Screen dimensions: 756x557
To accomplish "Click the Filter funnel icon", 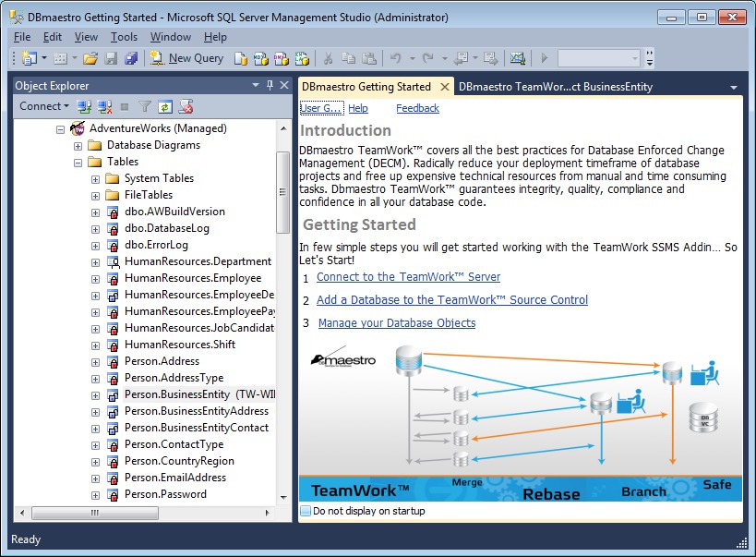I will 145,106.
